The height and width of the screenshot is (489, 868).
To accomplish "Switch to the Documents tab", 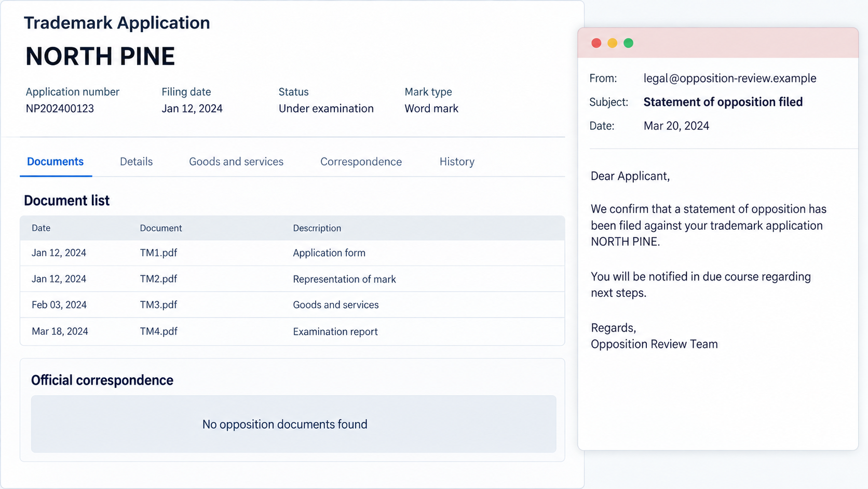I will pyautogui.click(x=55, y=162).
